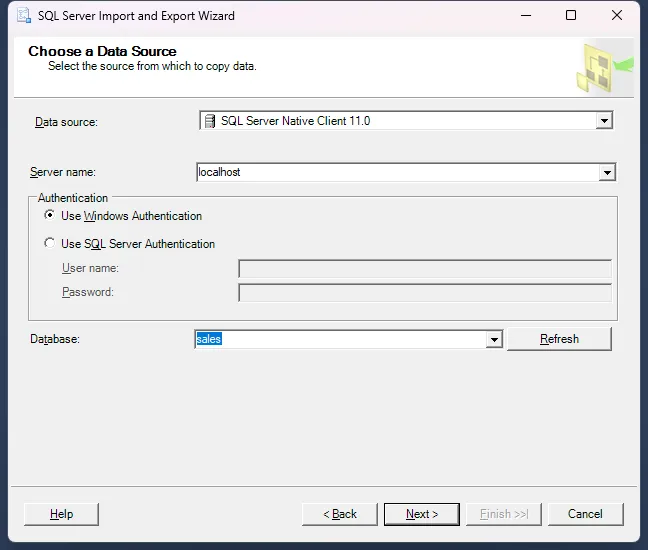
Task: Open Help for the wizard
Action: click(x=61, y=514)
